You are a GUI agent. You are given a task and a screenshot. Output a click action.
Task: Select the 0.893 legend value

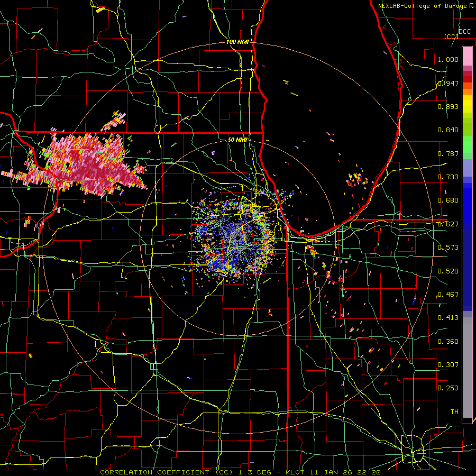pyautogui.click(x=448, y=106)
